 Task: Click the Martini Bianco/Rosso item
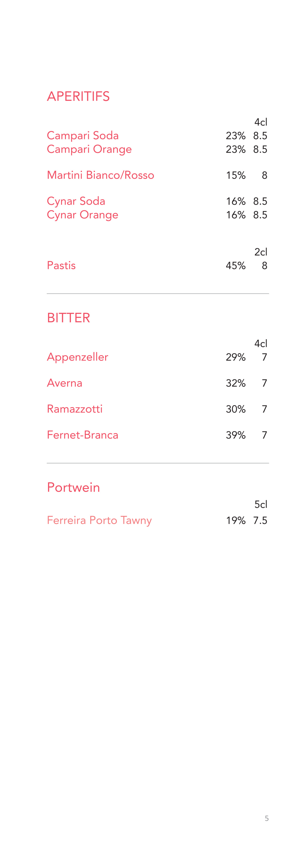[x=100, y=175]
